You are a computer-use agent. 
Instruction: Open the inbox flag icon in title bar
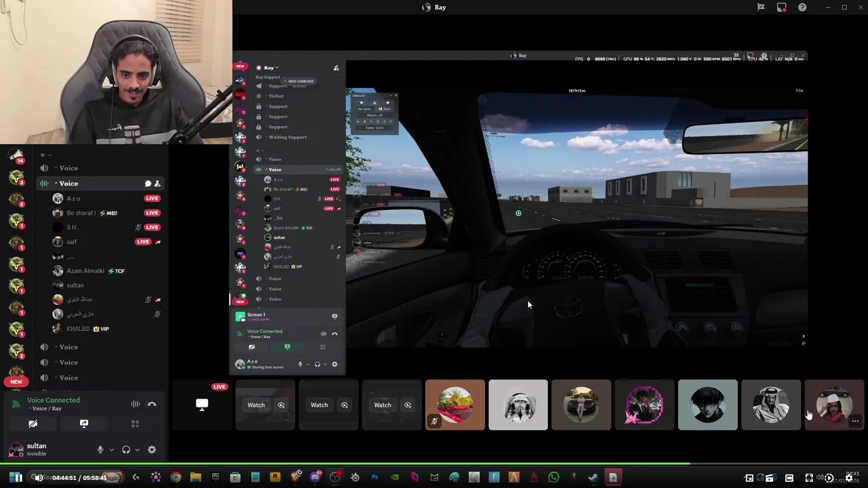(761, 7)
